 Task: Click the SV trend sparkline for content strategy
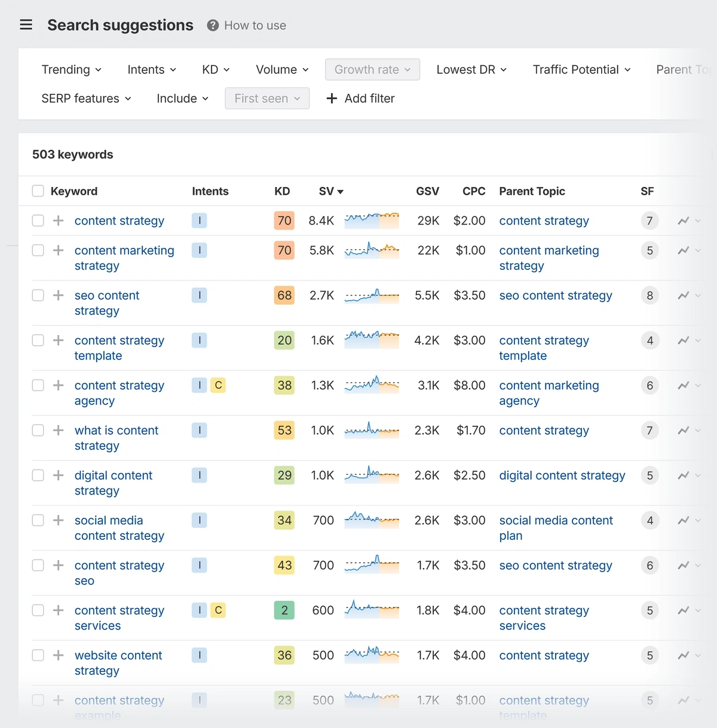click(372, 220)
